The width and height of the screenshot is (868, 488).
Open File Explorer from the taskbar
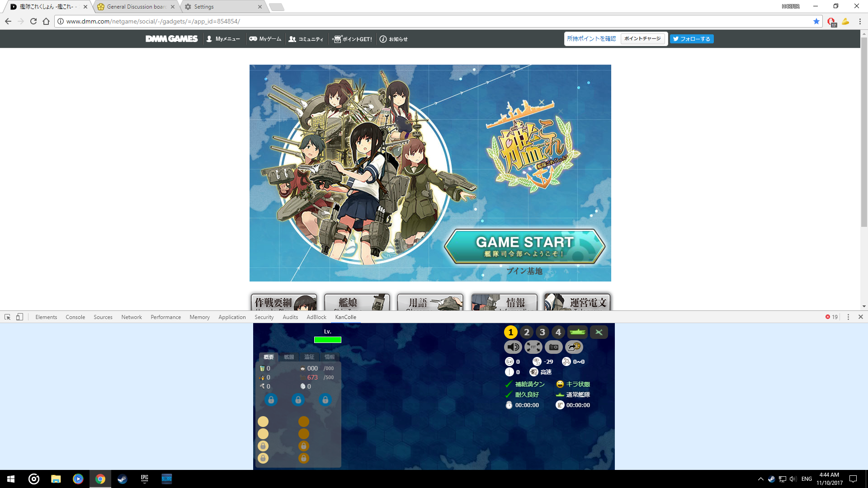coord(56,479)
